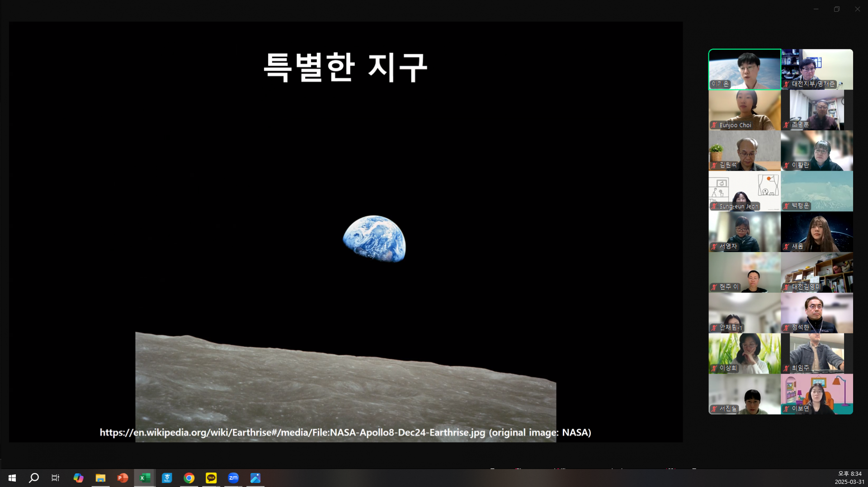Viewport: 868px width, 487px height.
Task: Select the active speaker 이기은 video tile
Action: click(745, 70)
